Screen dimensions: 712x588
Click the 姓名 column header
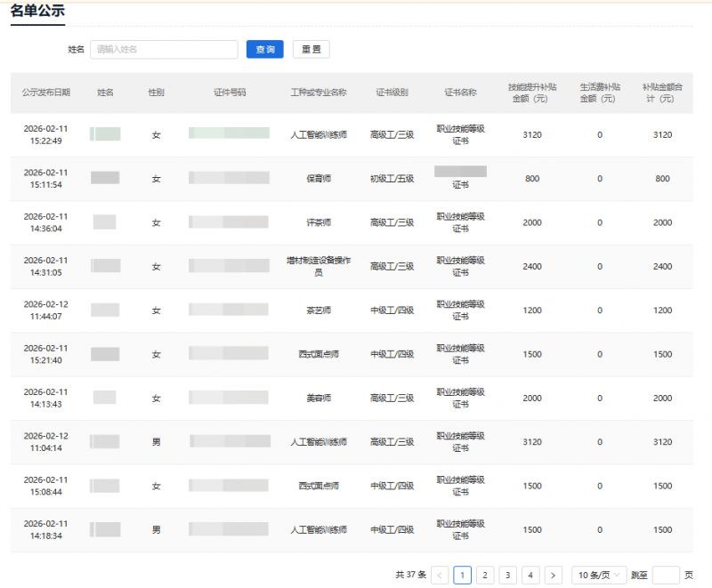pyautogui.click(x=105, y=93)
